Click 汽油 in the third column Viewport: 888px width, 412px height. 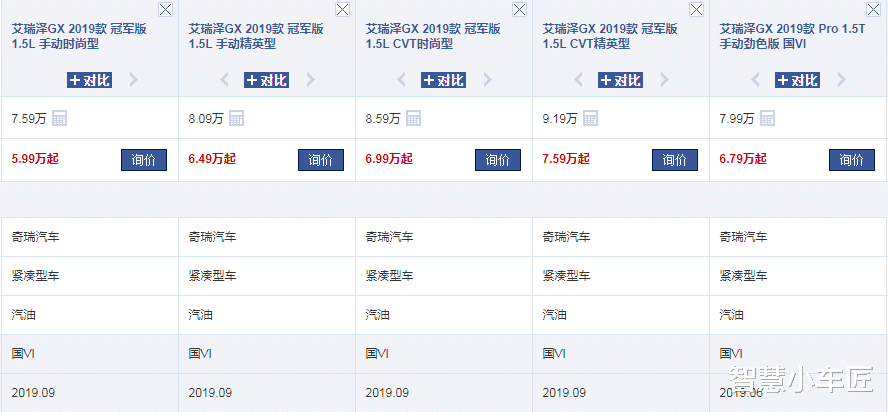[x=377, y=315]
